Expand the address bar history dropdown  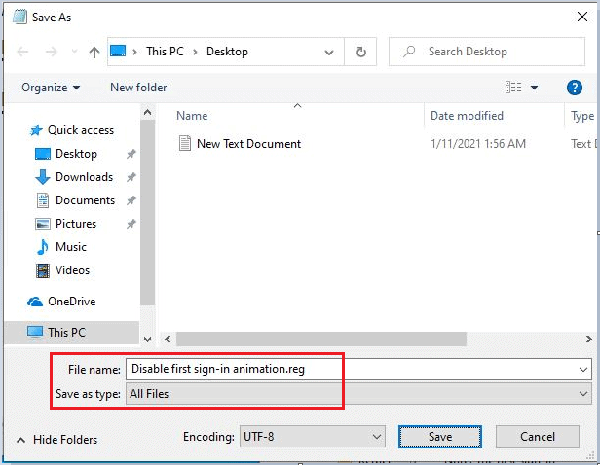pos(331,52)
